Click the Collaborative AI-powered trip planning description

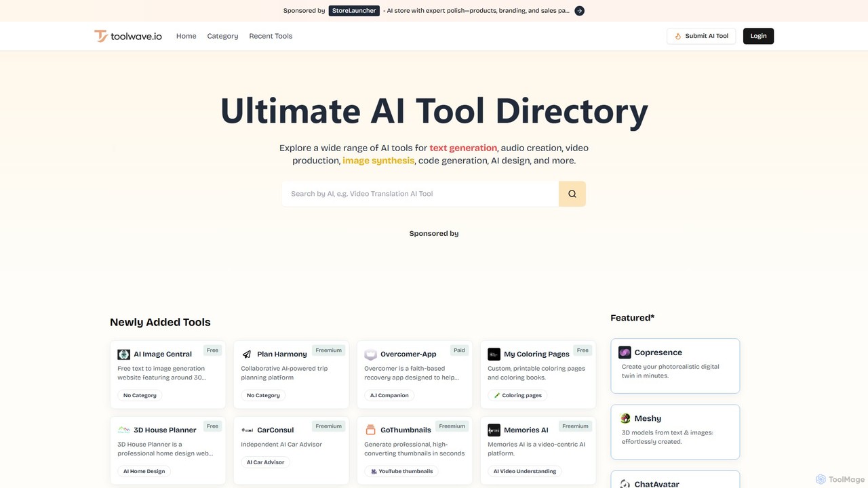pos(284,373)
